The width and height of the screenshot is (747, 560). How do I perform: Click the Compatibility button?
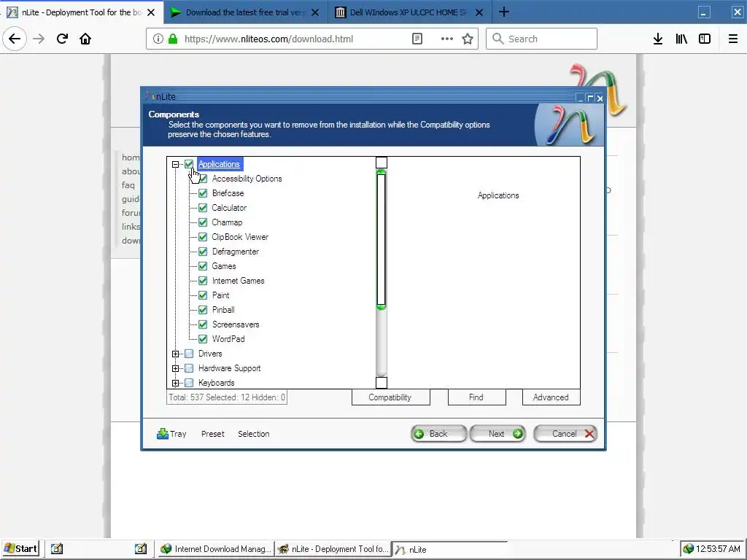(x=390, y=397)
